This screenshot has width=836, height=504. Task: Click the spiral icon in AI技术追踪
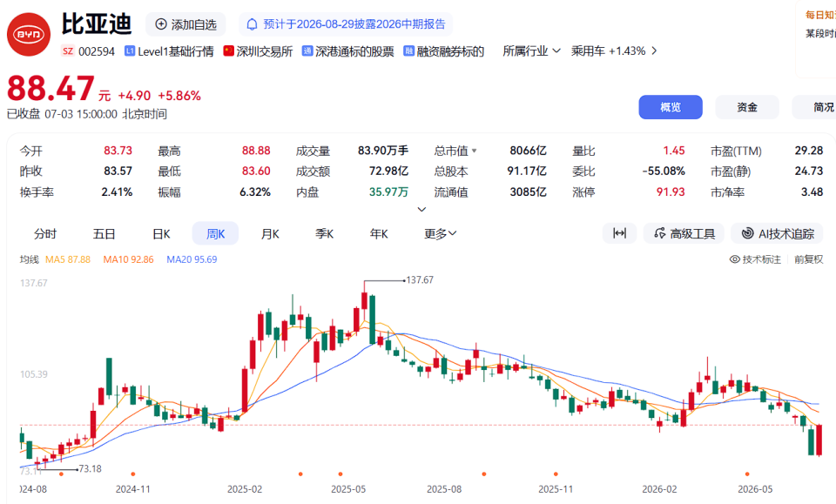point(748,233)
